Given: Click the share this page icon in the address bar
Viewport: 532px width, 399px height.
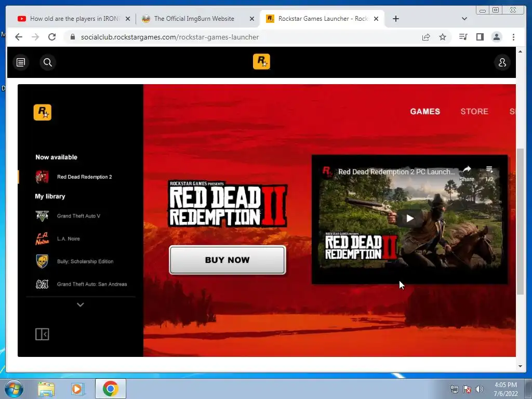Looking at the screenshot, I should click(426, 37).
